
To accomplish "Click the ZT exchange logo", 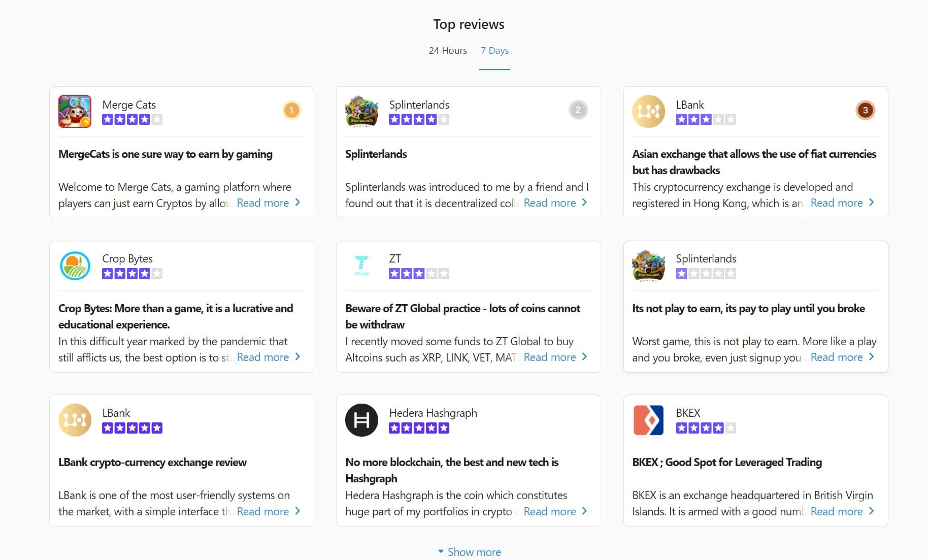I will (361, 266).
